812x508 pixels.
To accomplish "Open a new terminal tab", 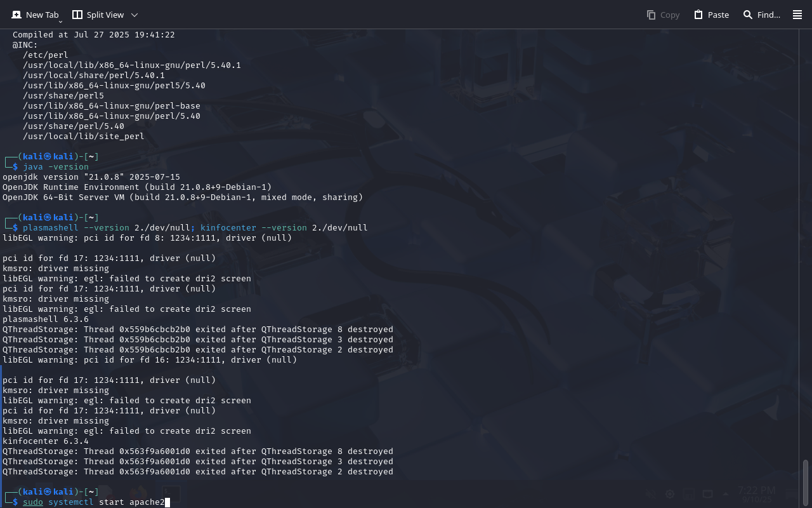I will click(x=35, y=15).
